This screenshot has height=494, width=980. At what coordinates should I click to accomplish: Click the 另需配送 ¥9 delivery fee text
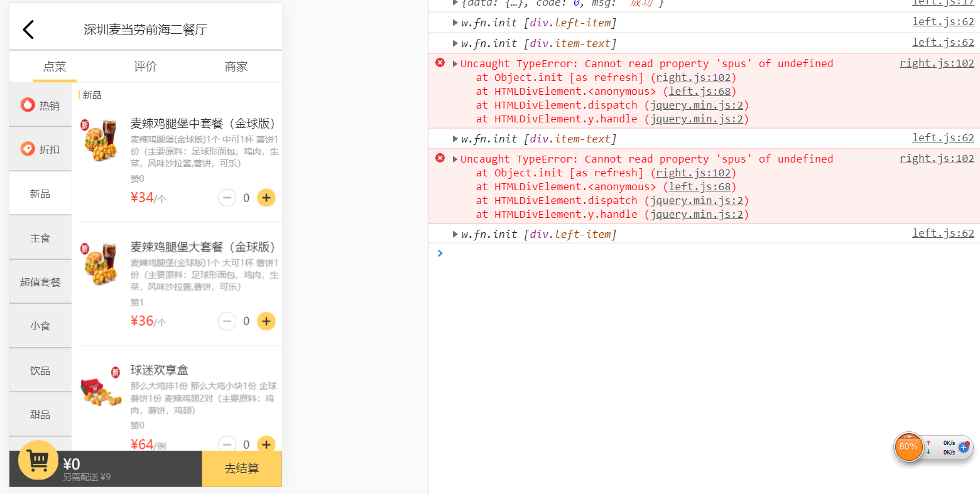(87, 478)
